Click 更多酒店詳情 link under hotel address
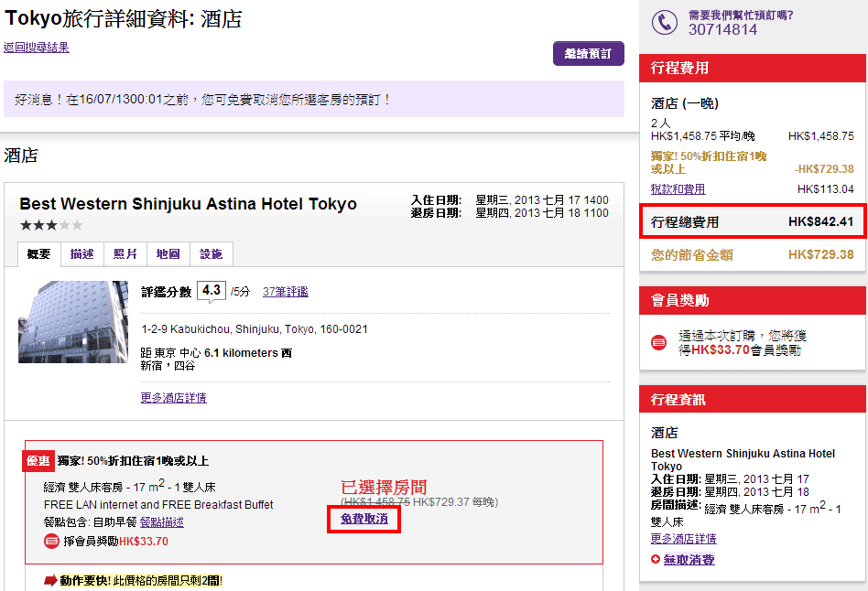The image size is (868, 591). [173, 398]
